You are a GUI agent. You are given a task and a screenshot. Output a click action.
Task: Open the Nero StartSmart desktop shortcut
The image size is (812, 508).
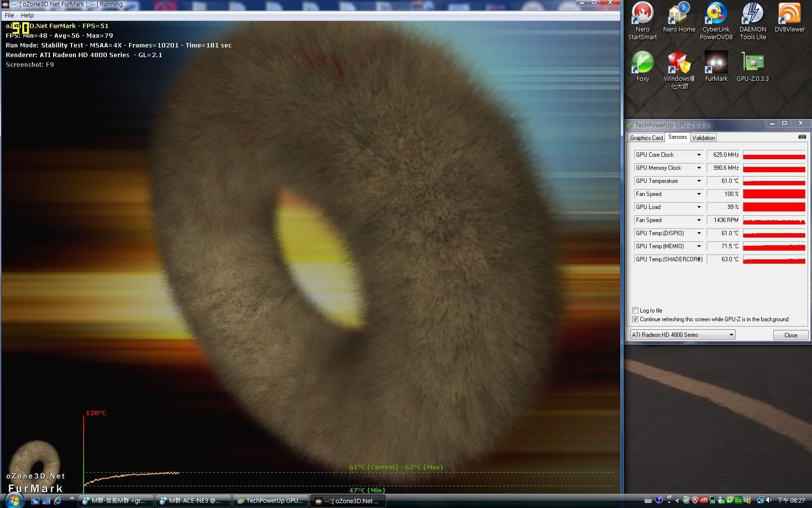642,21
